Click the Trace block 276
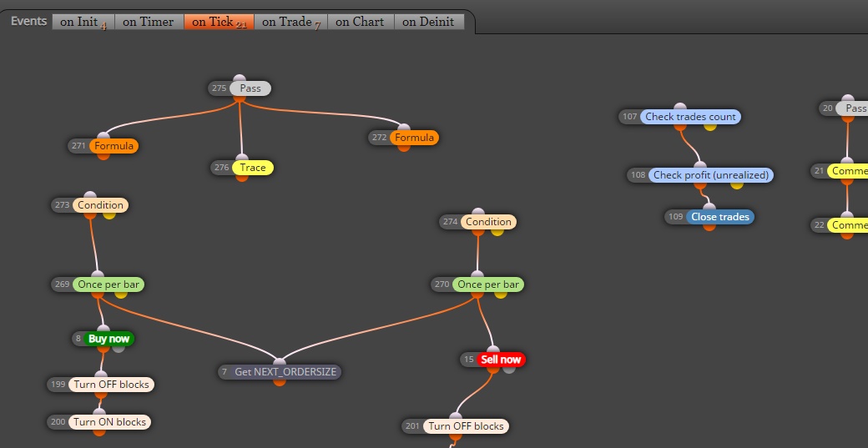 [252, 168]
